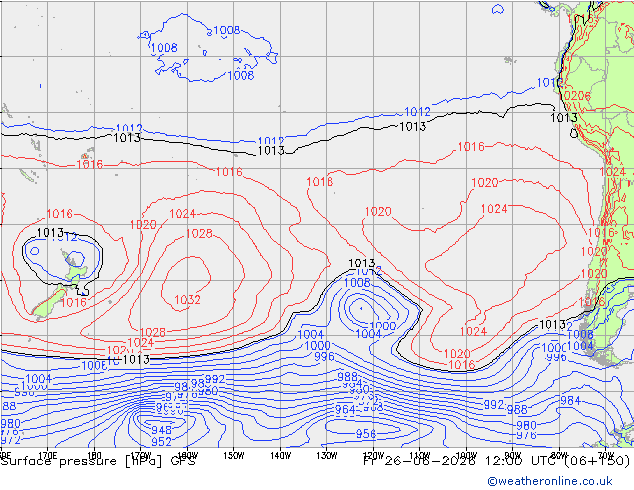The image size is (634, 490).
Task: Click the 1013 label above New Zealand's North Island
Action: click(x=50, y=233)
